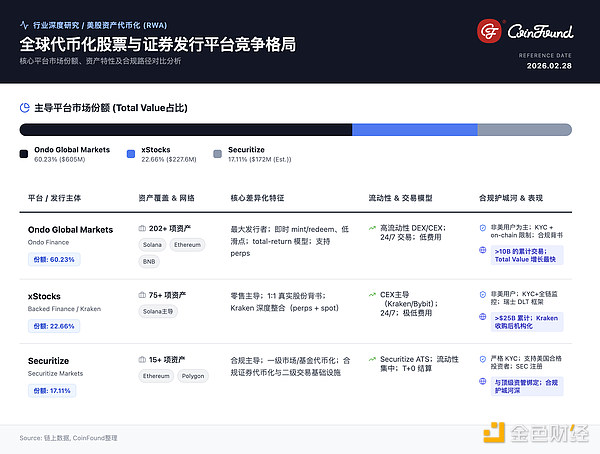The image size is (600, 454).
Task: Click the cube icon next to 202+ assets
Action: click(x=141, y=229)
